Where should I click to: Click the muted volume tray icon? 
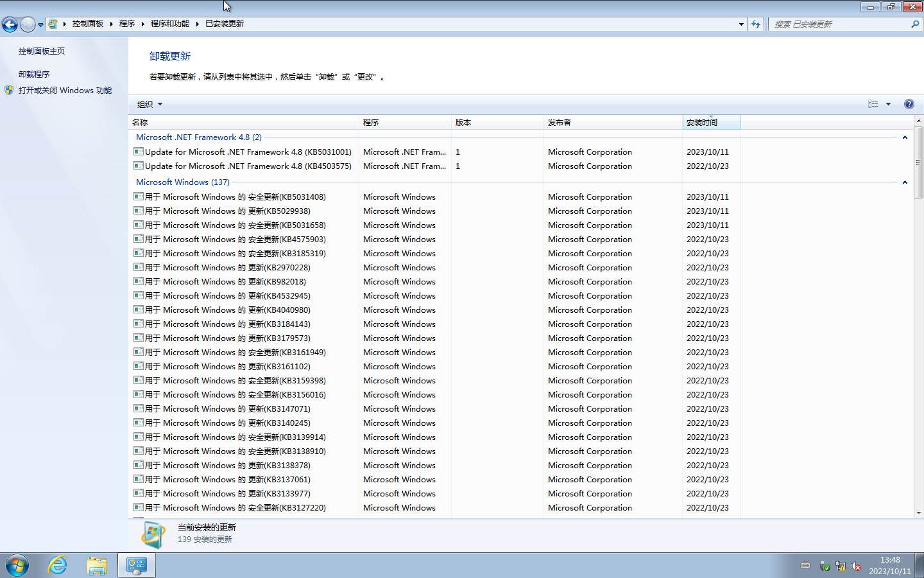coord(856,566)
